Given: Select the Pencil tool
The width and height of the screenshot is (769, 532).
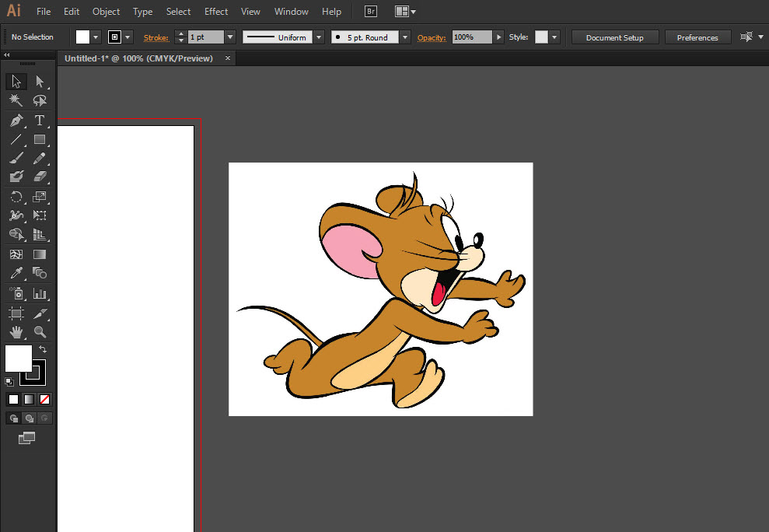Looking at the screenshot, I should [40, 158].
